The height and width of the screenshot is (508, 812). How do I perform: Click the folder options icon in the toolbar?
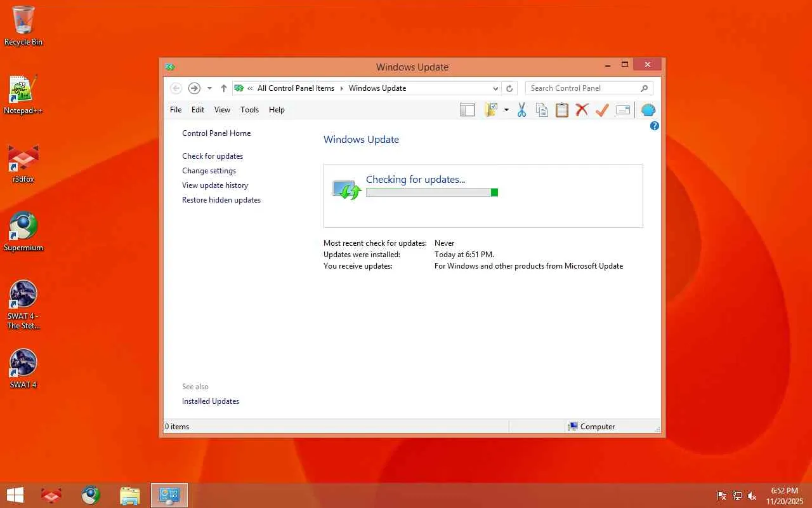click(491, 110)
